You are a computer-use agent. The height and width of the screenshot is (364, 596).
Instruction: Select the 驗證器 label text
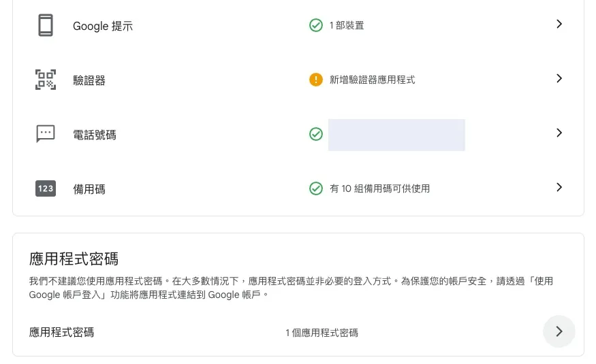pyautogui.click(x=89, y=80)
